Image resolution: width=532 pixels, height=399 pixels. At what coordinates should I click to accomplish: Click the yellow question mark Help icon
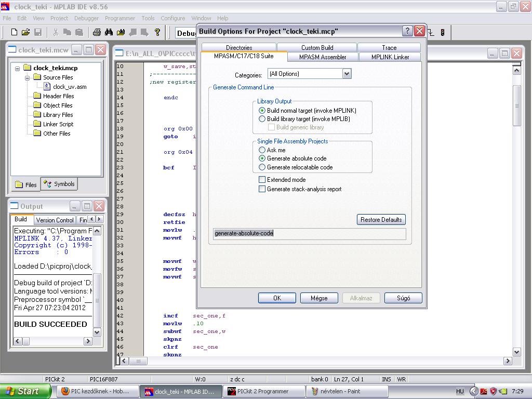pos(157,32)
